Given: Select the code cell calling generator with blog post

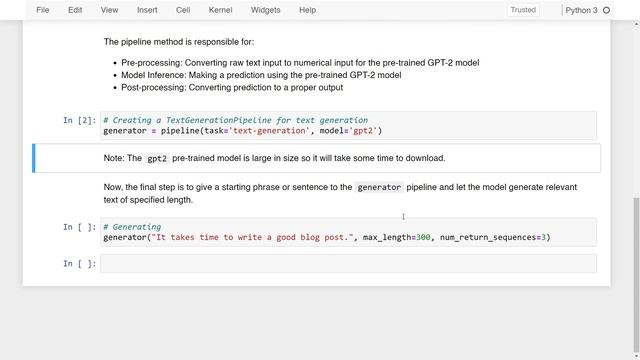Looking at the screenshot, I should click(348, 232).
